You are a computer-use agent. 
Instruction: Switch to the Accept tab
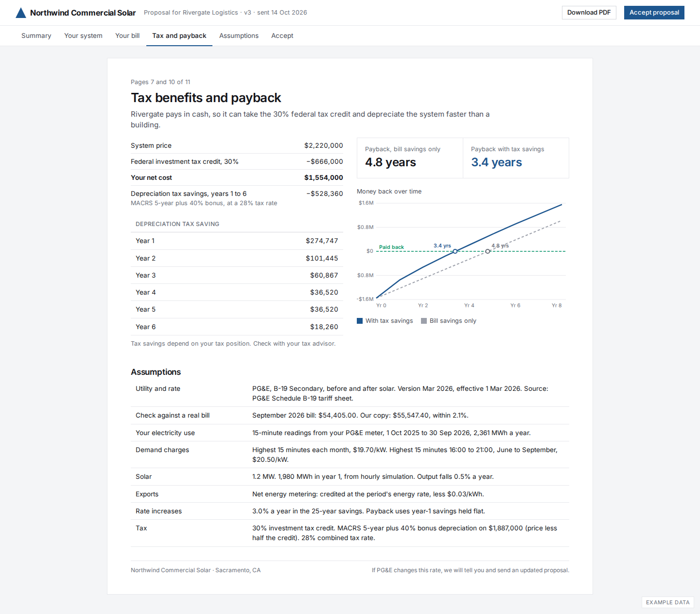(x=282, y=36)
